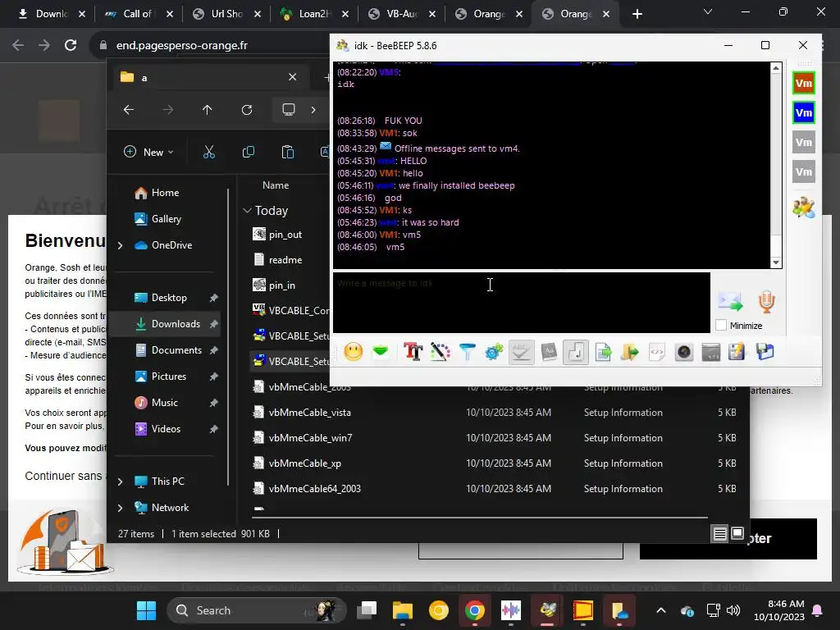Click the send file document icon

(603, 352)
